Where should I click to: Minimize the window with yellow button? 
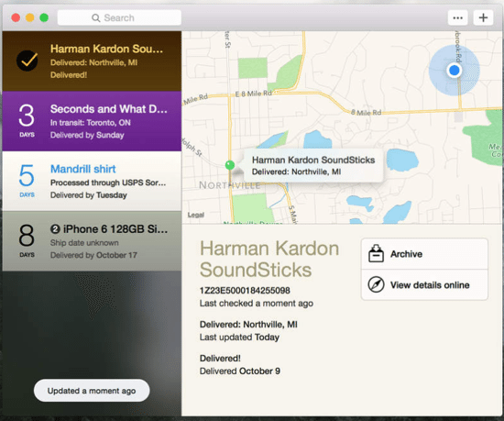tap(30, 17)
